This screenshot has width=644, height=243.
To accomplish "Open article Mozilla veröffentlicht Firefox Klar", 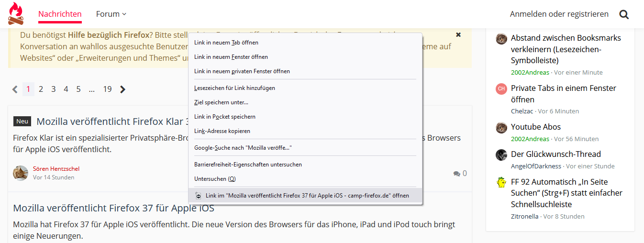I will point(113,121).
